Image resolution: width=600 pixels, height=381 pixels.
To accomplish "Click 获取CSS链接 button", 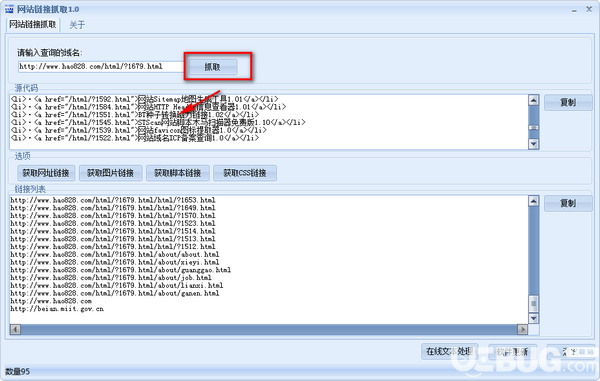I will [245, 173].
